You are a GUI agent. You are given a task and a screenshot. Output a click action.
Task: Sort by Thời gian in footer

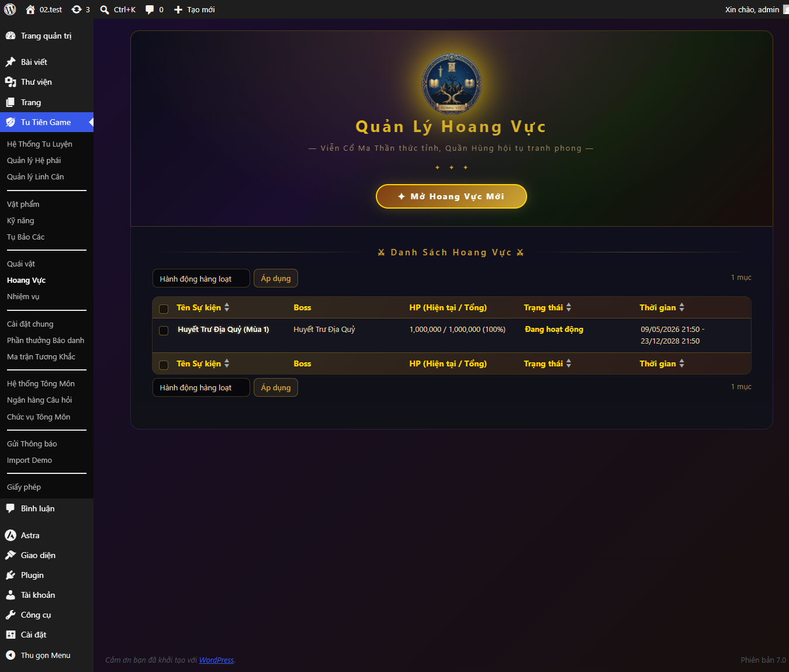pyautogui.click(x=662, y=363)
